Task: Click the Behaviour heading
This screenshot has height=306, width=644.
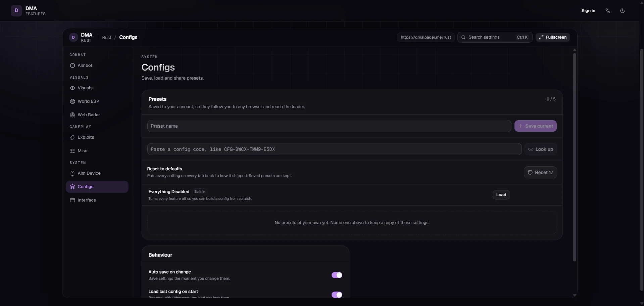Action: click(x=160, y=255)
